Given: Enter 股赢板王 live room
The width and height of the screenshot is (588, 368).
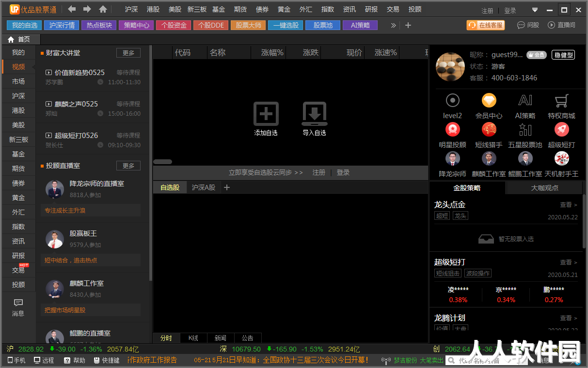Looking at the screenshot, I should (x=83, y=233).
